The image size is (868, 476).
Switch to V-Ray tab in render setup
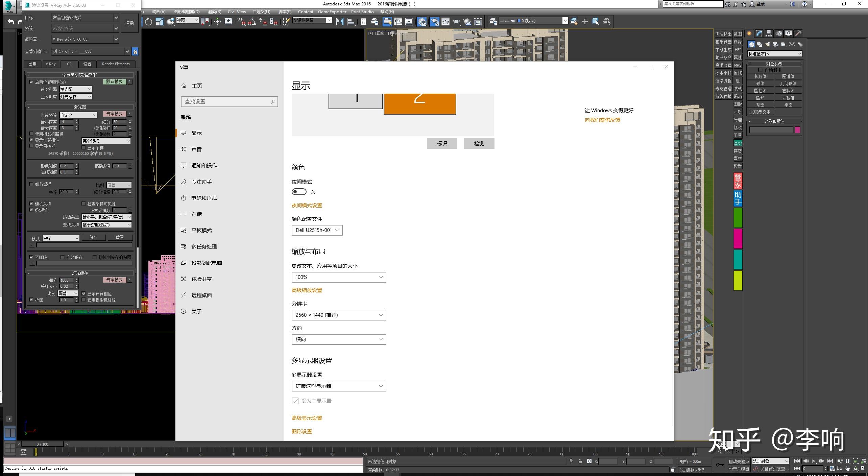click(x=51, y=64)
